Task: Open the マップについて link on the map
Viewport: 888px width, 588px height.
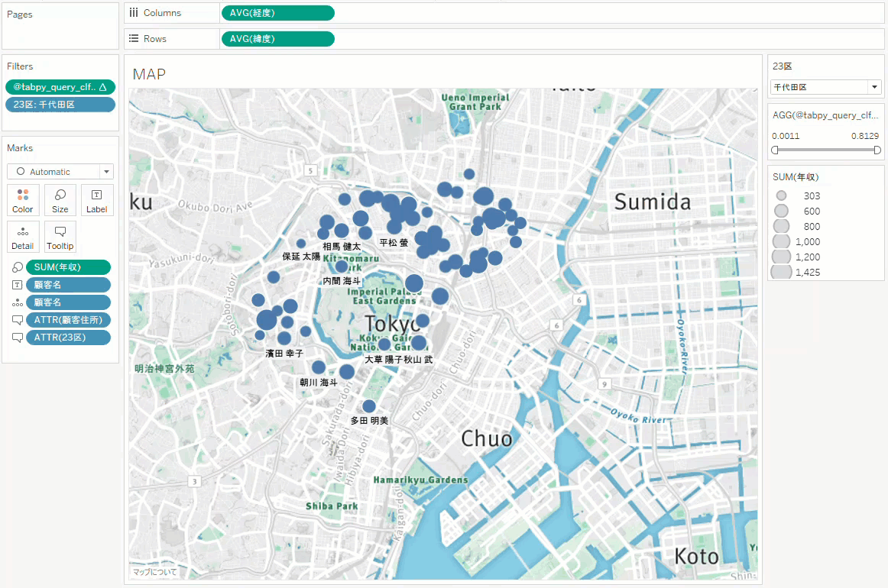Action: (x=154, y=571)
